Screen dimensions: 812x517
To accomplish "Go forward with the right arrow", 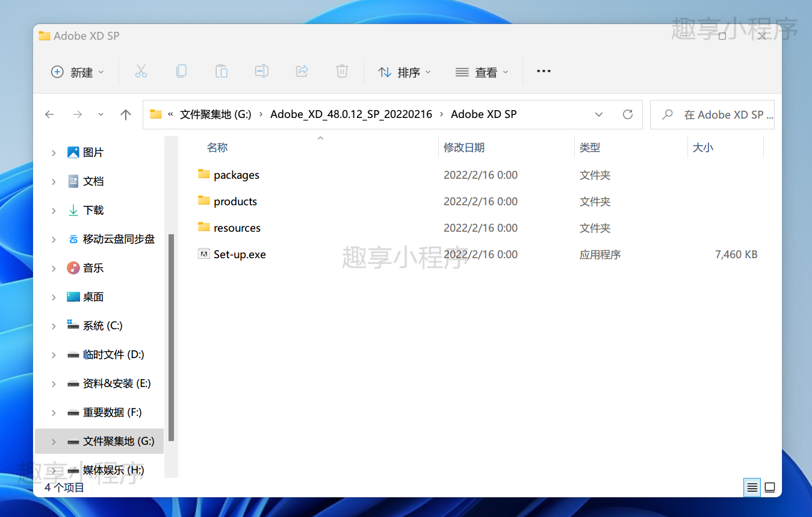I will coord(77,114).
